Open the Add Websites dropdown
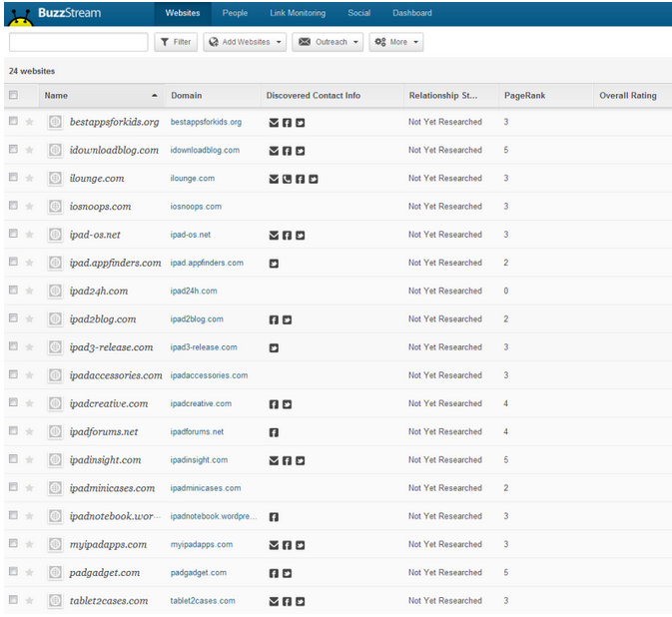 point(245,42)
